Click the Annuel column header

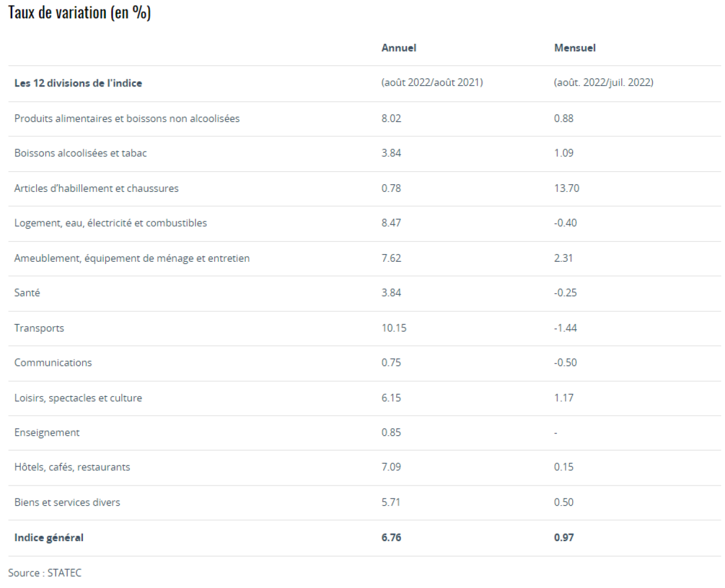399,48
